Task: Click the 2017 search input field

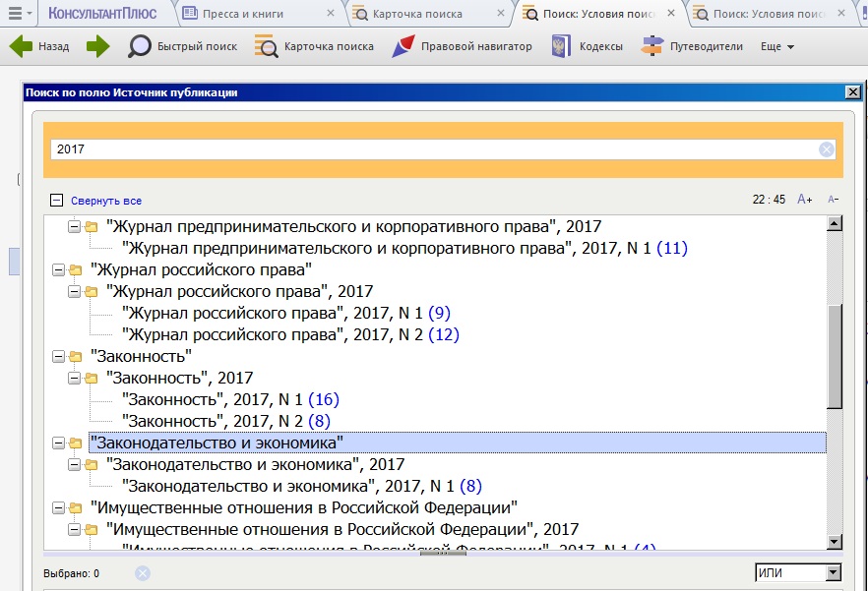Action: click(433, 149)
